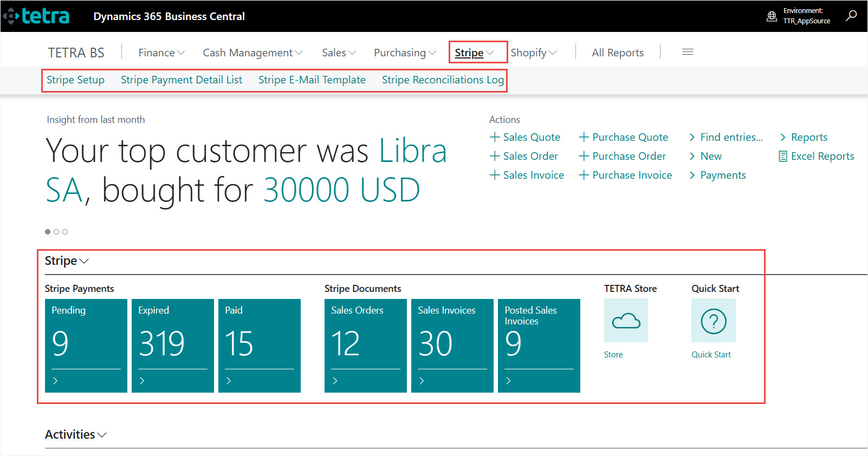Expand the Finance menu dropdown
The width and height of the screenshot is (868, 456).
161,53
